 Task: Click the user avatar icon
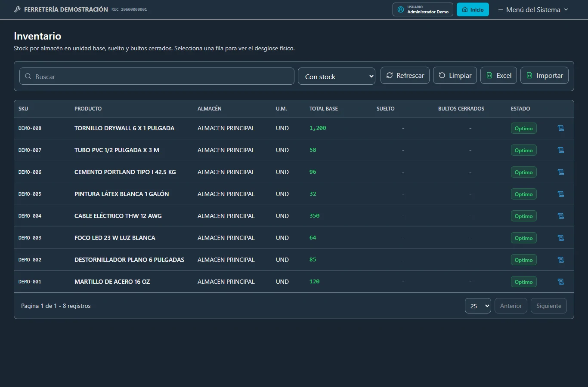coord(401,9)
